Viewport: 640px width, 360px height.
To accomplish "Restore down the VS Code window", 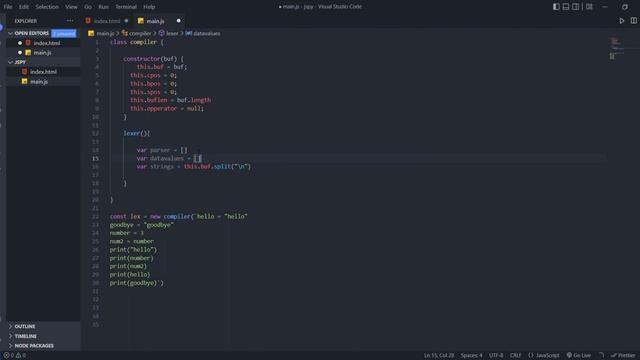I will click(x=624, y=7).
